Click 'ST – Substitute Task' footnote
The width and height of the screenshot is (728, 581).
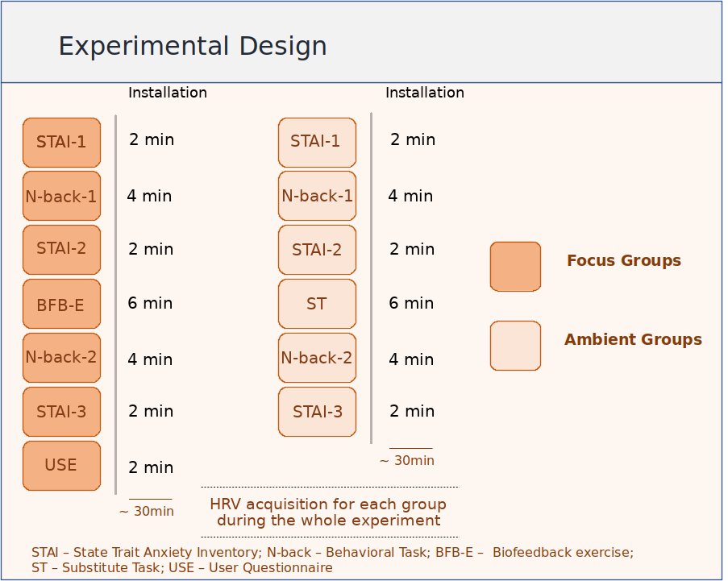(98, 567)
